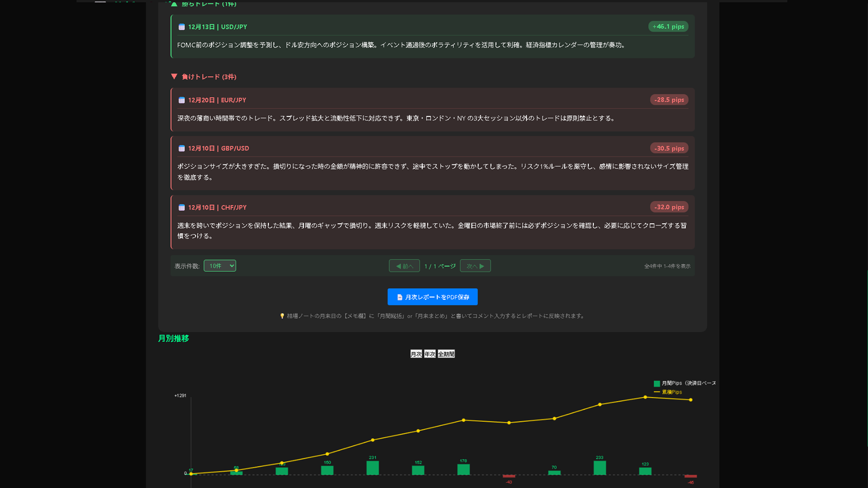This screenshot has width=868, height=488.
Task: Switch chart to 月次 view
Action: click(416, 354)
